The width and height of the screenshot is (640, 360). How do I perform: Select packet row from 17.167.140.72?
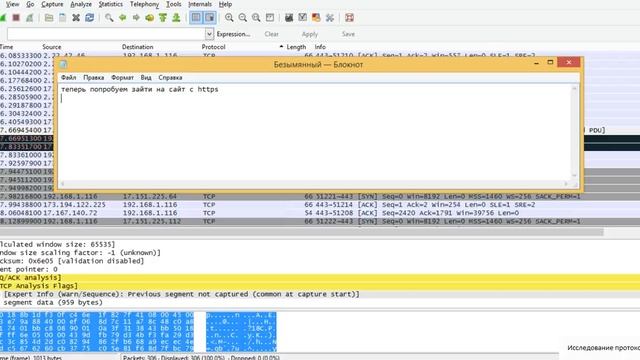click(x=320, y=213)
